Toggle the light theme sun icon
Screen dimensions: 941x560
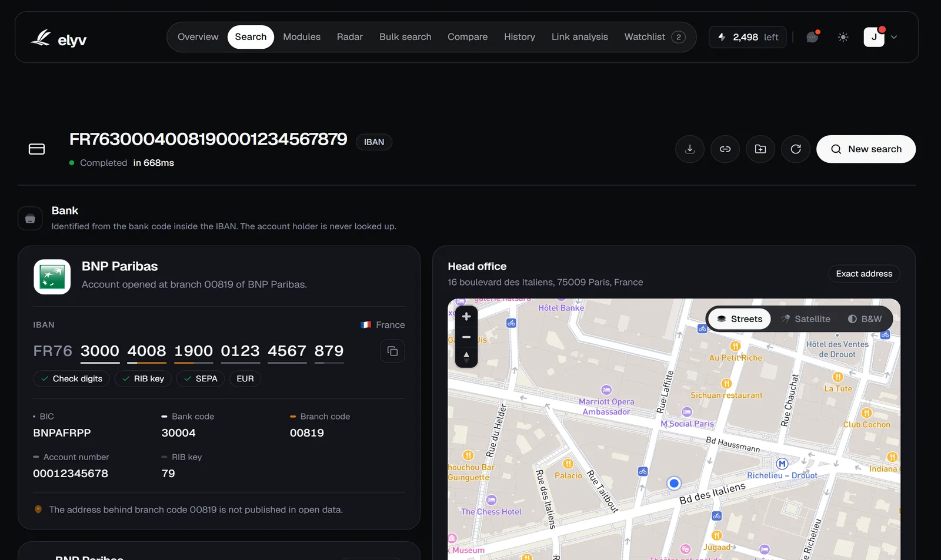point(843,37)
